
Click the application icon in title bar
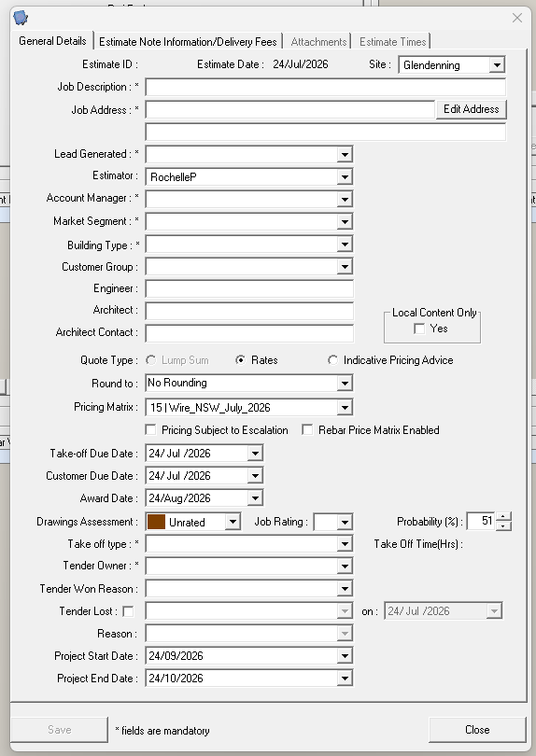[x=21, y=19]
